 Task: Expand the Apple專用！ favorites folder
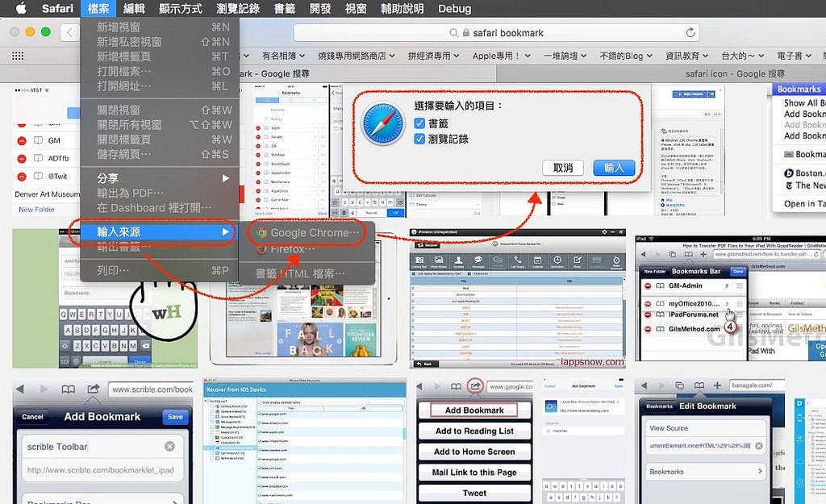tap(501, 56)
